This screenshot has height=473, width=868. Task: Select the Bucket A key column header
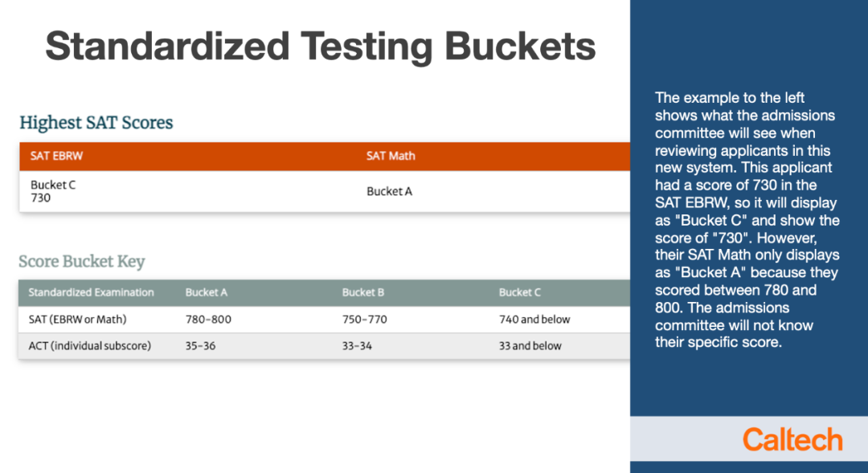206,292
